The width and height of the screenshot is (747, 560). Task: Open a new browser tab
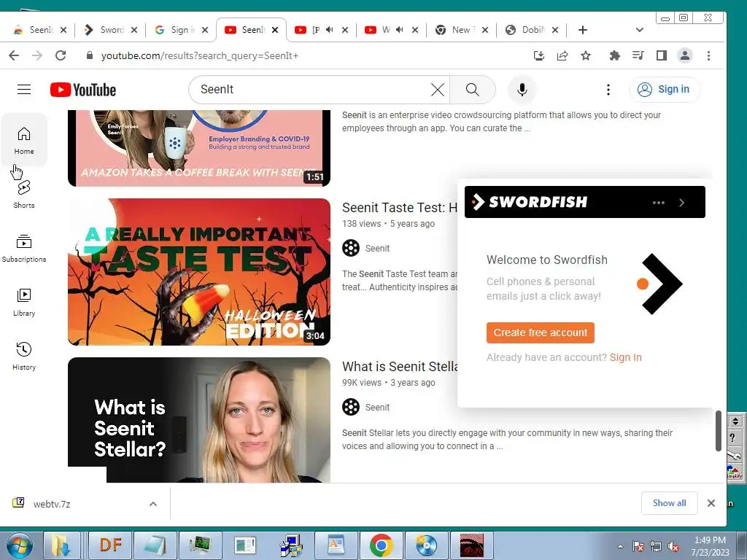582,30
